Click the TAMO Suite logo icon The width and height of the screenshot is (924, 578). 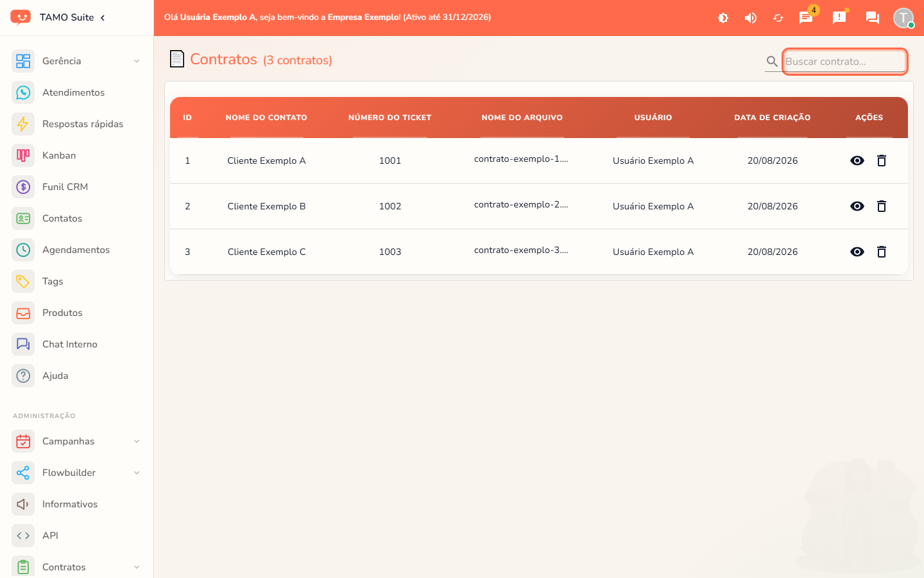21,17
